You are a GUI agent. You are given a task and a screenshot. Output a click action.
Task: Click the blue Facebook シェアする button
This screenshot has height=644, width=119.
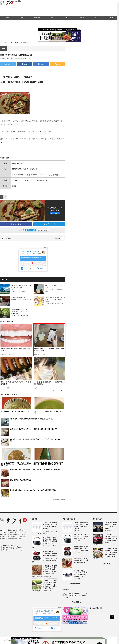[16, 224]
